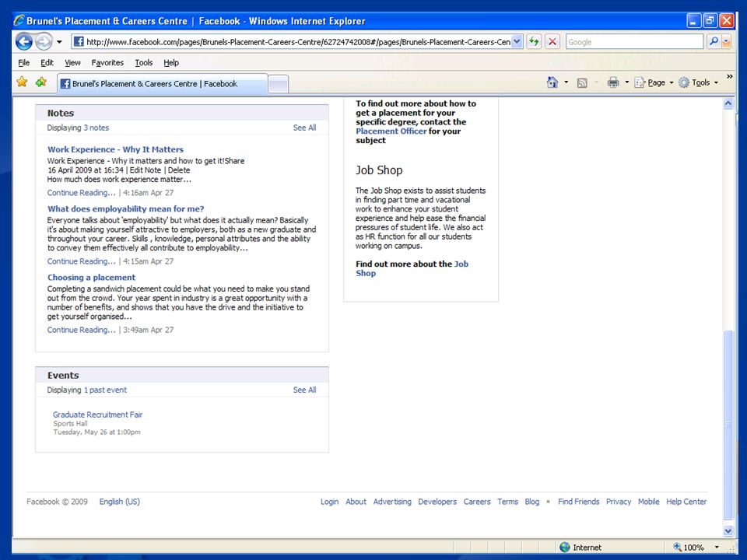Click See All in Events section

pyautogui.click(x=304, y=390)
